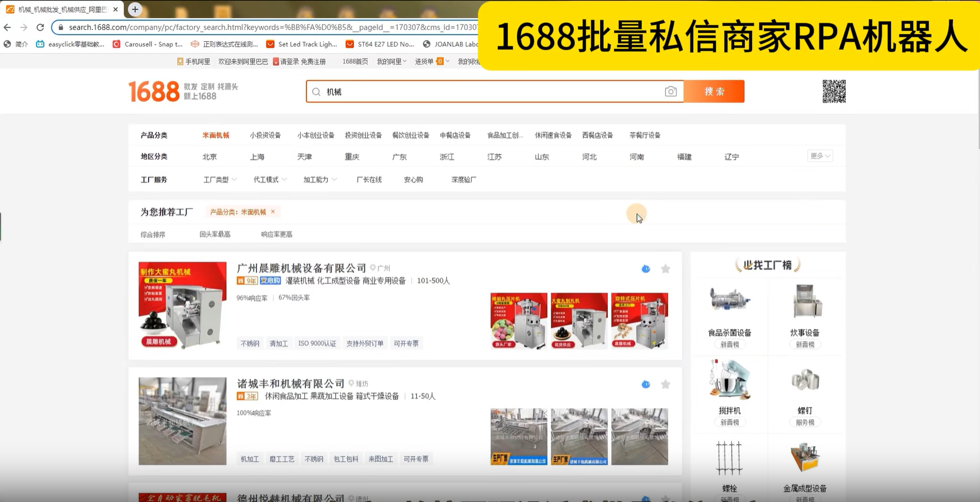980x502 pixels.
Task: Sort by 综合排序
Action: tap(153, 235)
